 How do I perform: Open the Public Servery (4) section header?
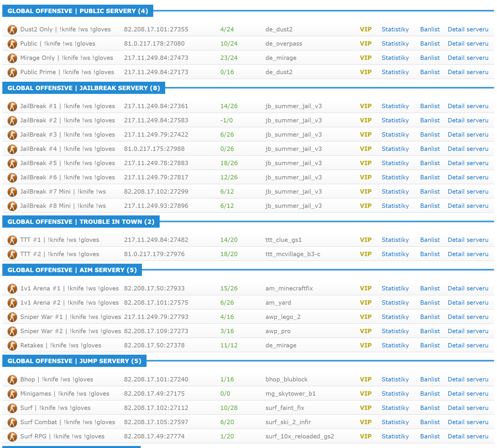(78, 11)
